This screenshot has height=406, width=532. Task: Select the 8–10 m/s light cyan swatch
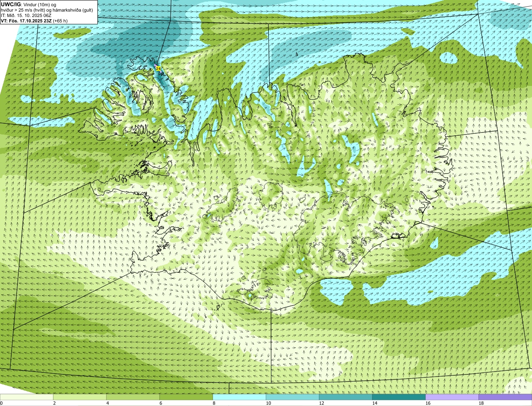pos(239,397)
